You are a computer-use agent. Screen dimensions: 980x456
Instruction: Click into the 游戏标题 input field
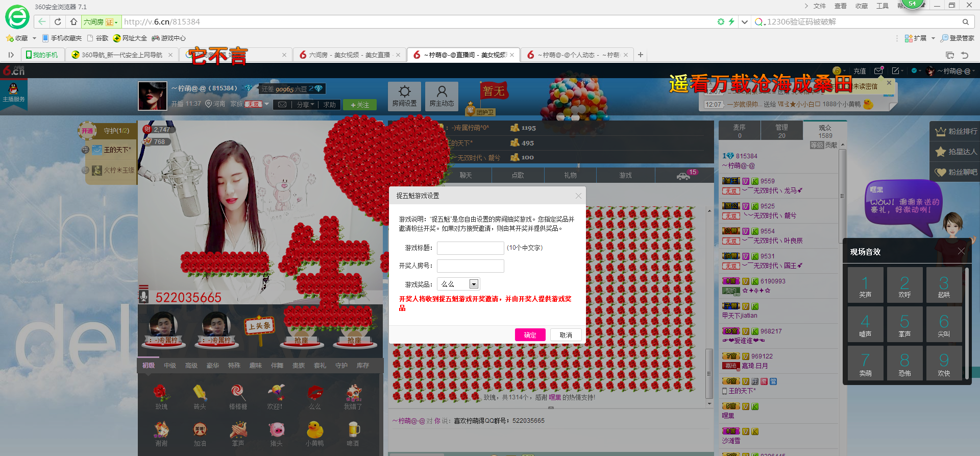click(x=470, y=248)
